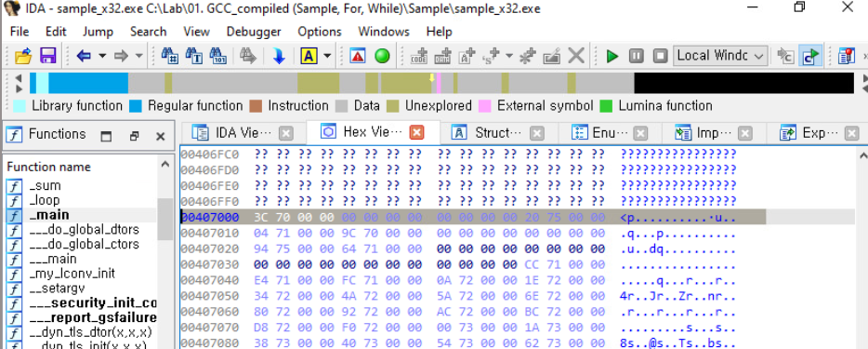Select the _my_lconv_init function
Viewport: 868px width, 349px height.
click(x=72, y=274)
